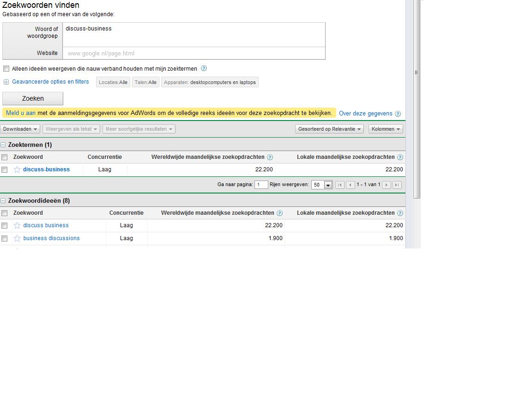Open help icon next to 'Over deze gegevens'
This screenshot has height=399, width=532.
398,114
